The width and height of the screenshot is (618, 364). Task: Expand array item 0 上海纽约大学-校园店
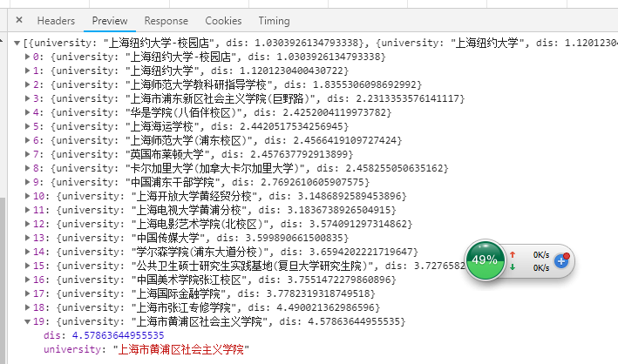28,57
